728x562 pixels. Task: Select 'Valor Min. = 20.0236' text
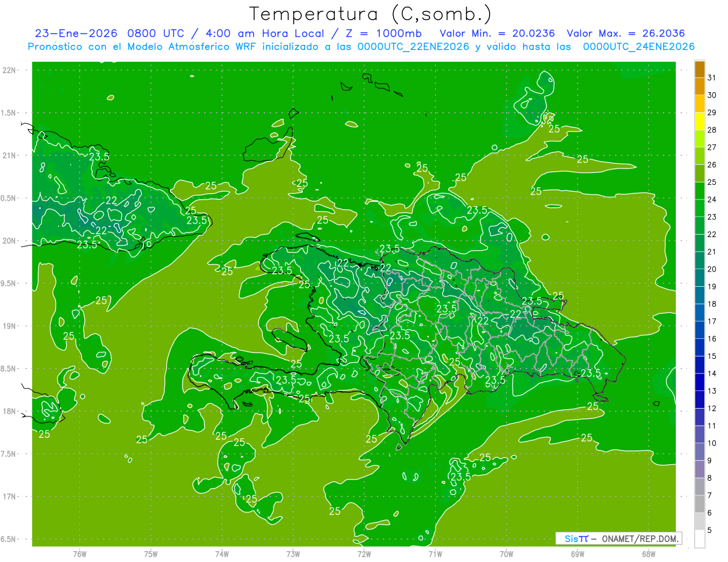(497, 33)
